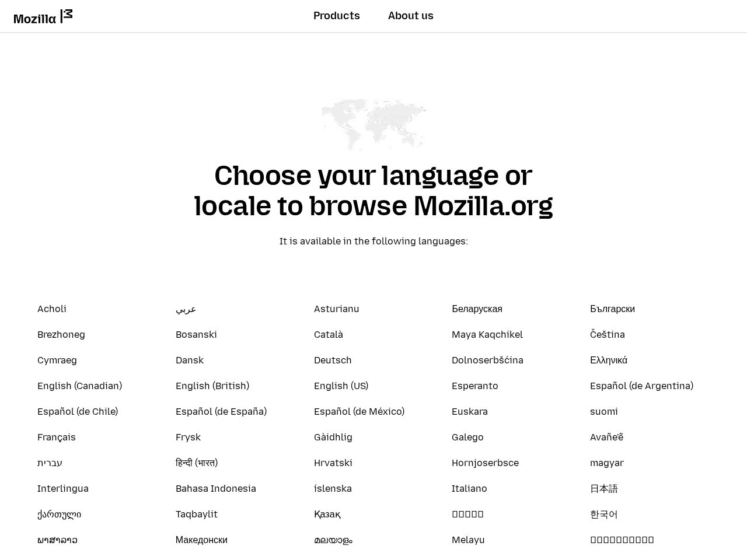The width and height of the screenshot is (747, 560).
Task: Select Italiano language
Action: (x=469, y=488)
